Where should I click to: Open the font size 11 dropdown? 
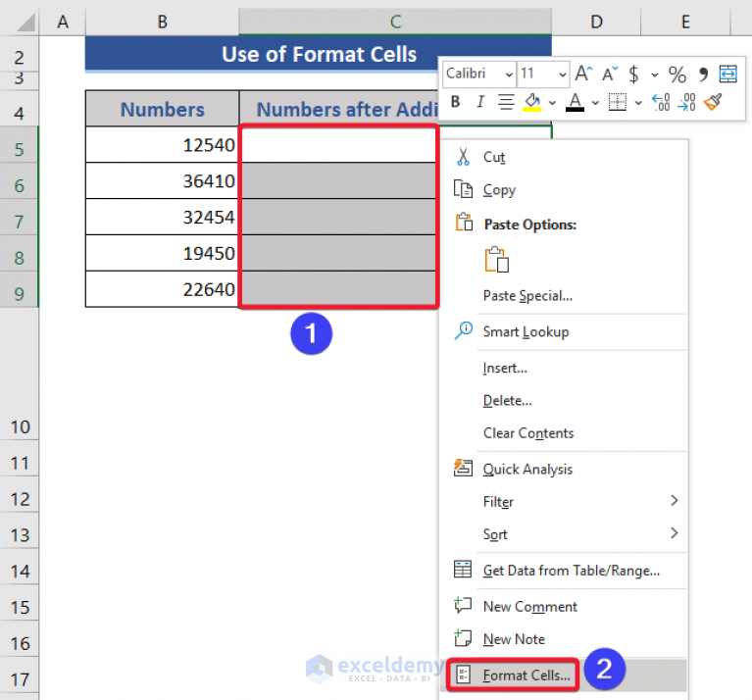tap(562, 75)
